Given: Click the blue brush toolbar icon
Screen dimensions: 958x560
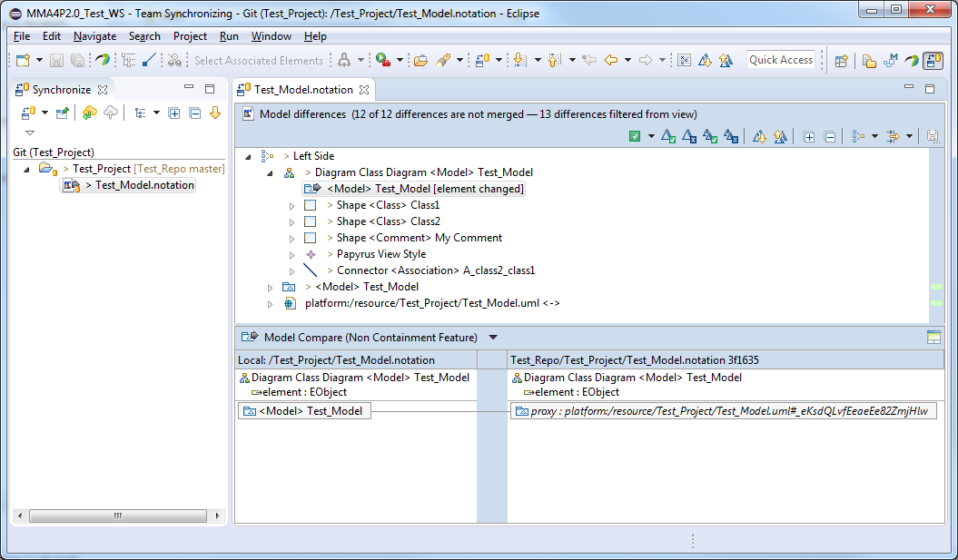Looking at the screenshot, I should (x=148, y=60).
